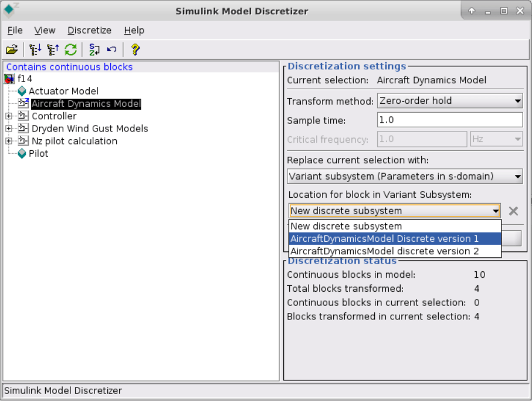Select Dryden Wind Gust Models item
Screen dimensions: 532x401
click(90, 129)
